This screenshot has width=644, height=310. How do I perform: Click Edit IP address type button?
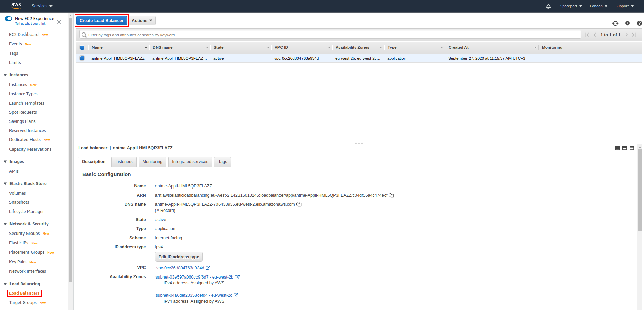(179, 257)
